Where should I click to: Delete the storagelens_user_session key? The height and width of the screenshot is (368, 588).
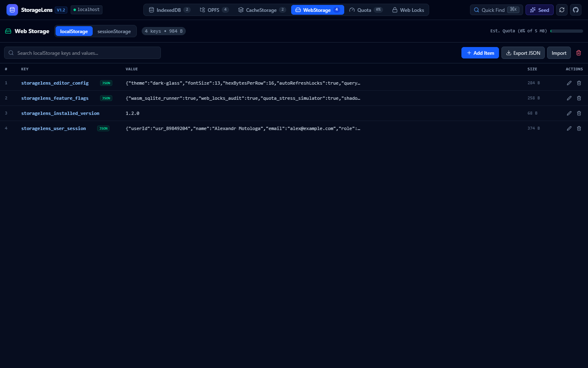[579, 128]
